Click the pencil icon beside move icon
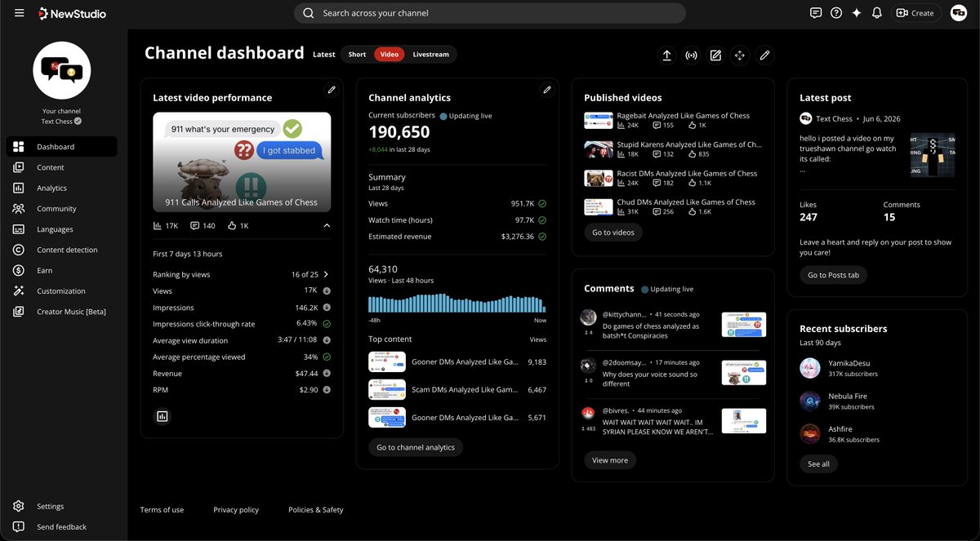The image size is (980, 541). click(x=764, y=55)
